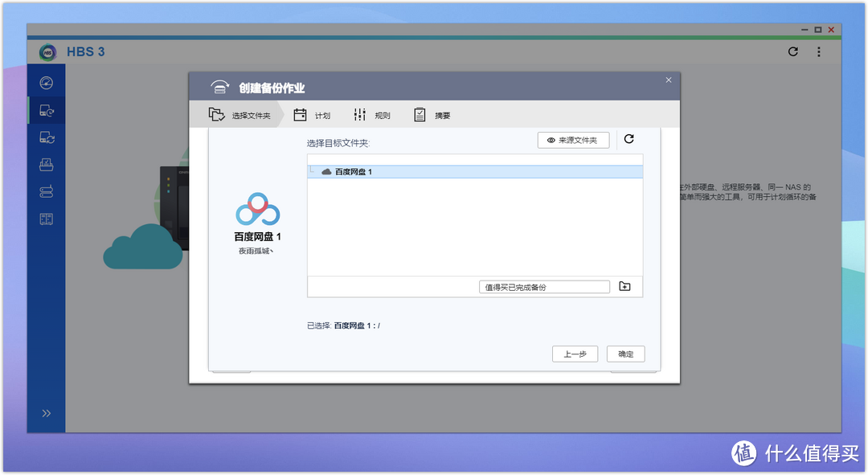Open the HBS 3 overview dashboard icon
This screenshot has height=475, width=868.
pos(47,83)
